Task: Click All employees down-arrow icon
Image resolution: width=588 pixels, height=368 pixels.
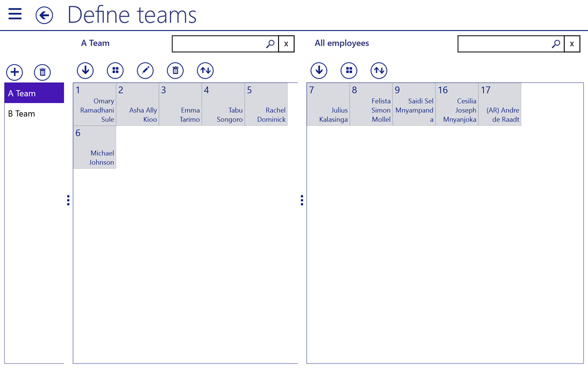Action: point(319,70)
